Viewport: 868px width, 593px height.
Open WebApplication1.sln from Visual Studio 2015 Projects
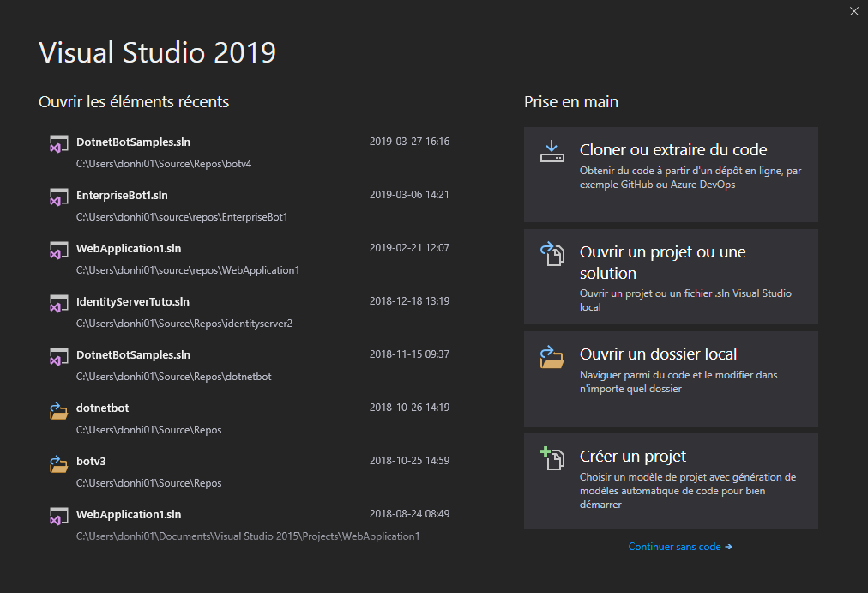(129, 514)
